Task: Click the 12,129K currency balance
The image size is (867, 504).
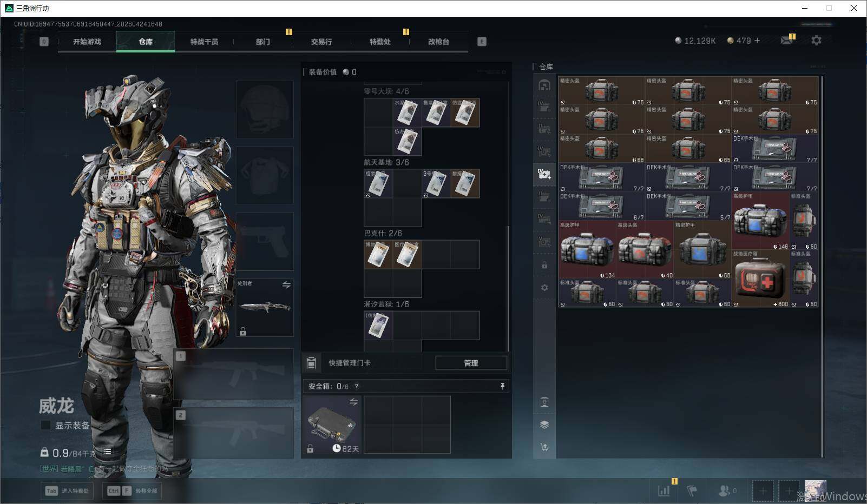Action: (x=695, y=41)
